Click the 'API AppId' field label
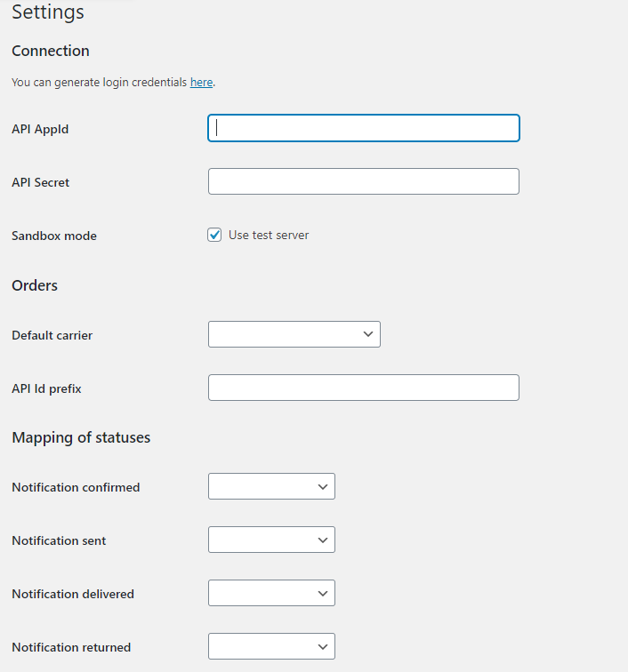The width and height of the screenshot is (628, 672). click(40, 129)
